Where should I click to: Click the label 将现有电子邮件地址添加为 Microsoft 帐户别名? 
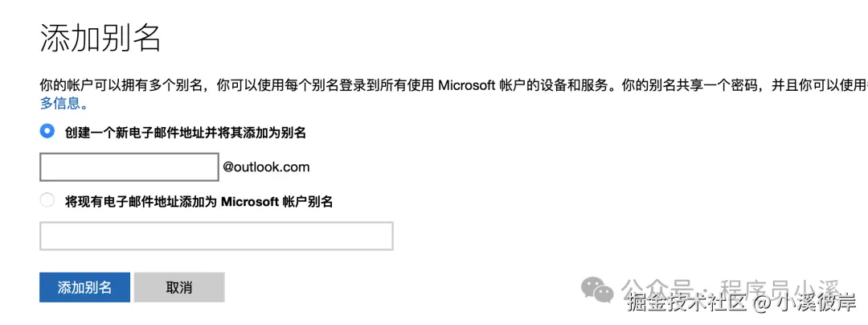tap(199, 202)
